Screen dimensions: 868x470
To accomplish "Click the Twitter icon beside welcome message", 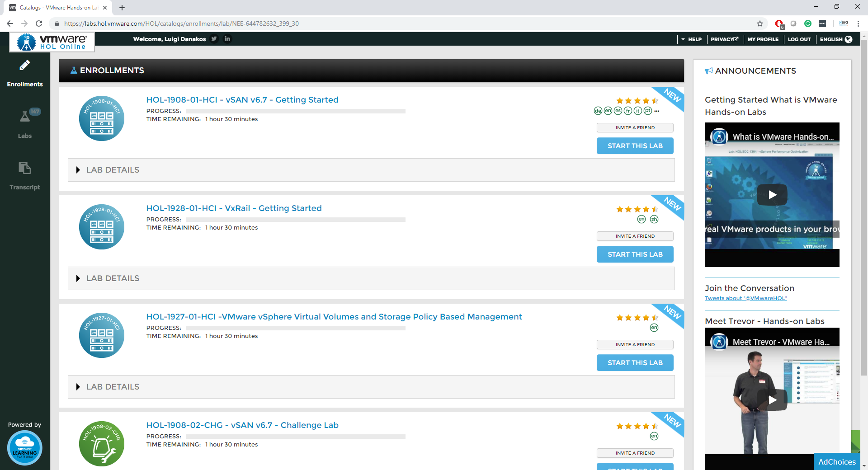I will pos(214,39).
